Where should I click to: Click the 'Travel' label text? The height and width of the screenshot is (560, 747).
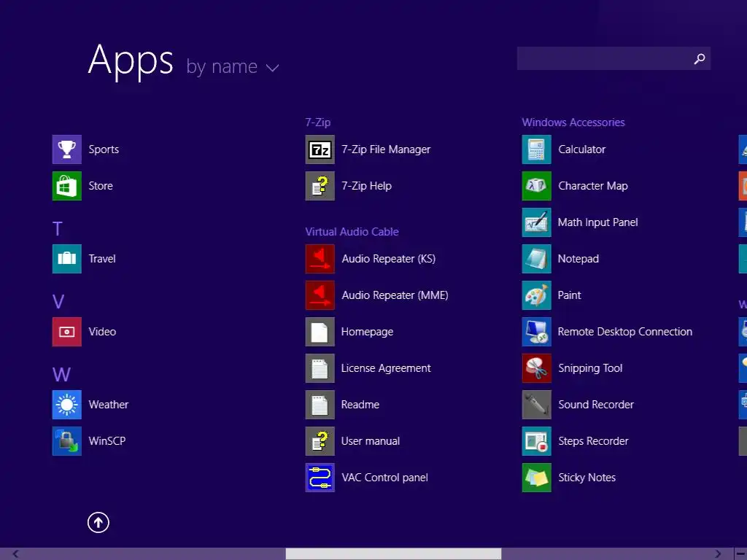102,259
